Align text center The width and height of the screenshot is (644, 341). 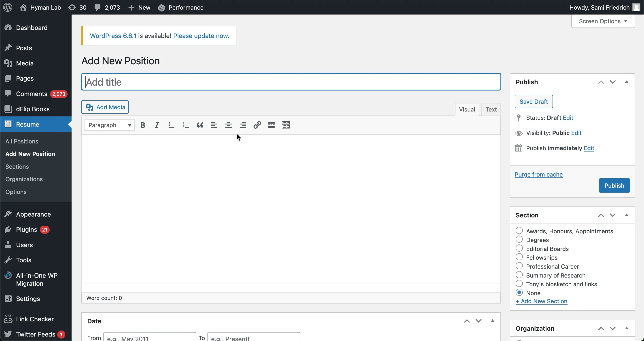[x=228, y=125]
